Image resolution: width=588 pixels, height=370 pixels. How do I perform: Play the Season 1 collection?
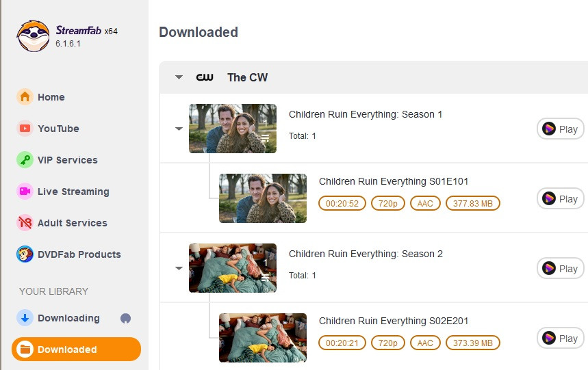560,129
